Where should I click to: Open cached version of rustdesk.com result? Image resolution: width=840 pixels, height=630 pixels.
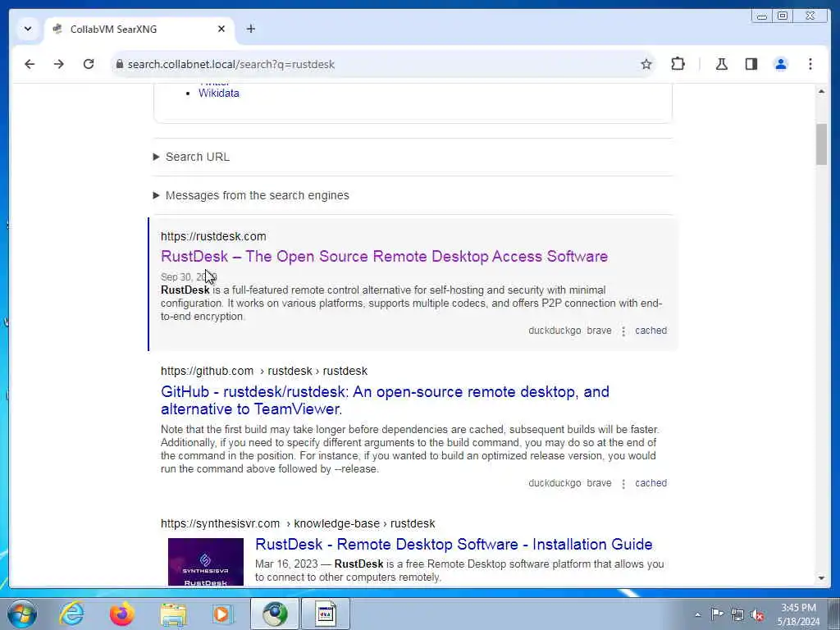[x=651, y=331]
